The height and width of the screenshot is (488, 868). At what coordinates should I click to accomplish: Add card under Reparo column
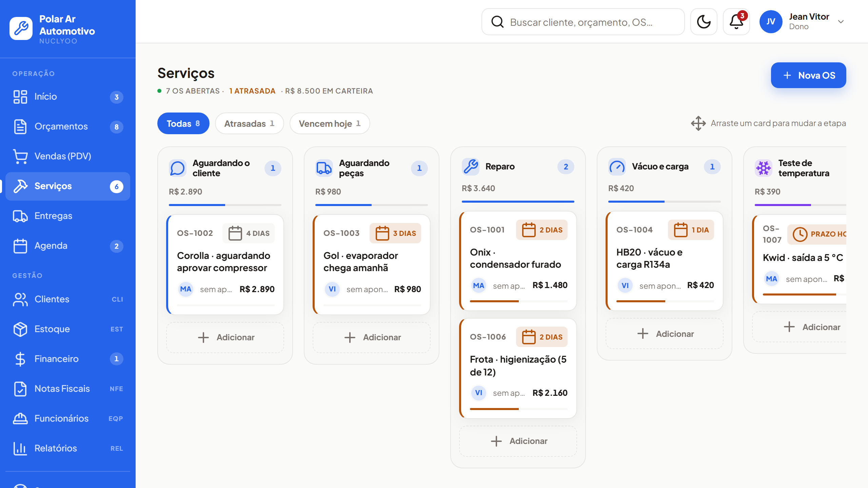518,441
